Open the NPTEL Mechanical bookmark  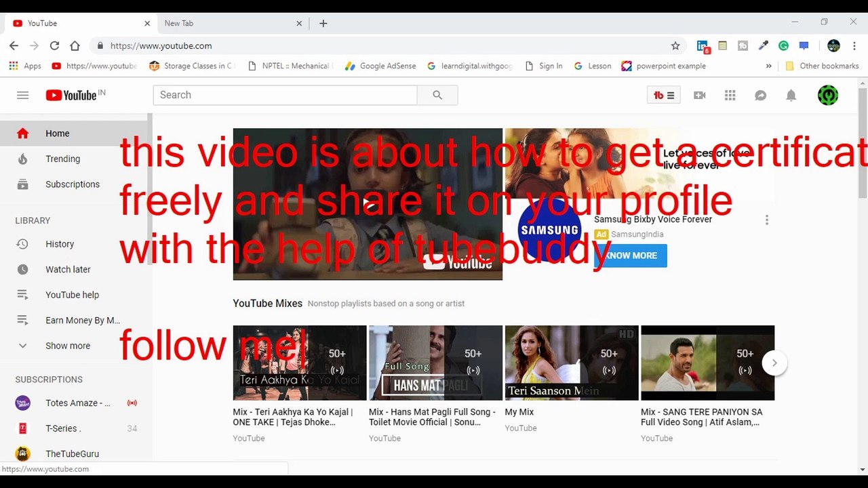tap(290, 66)
